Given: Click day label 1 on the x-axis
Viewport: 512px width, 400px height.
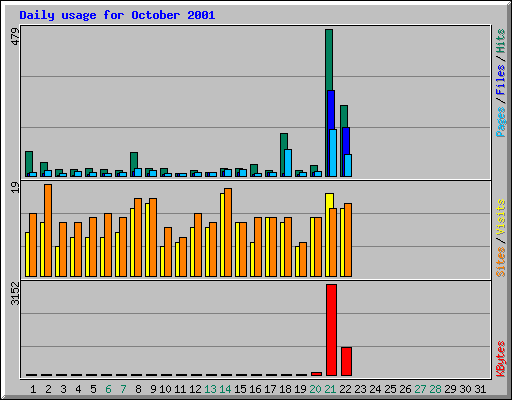Looking at the screenshot, I should tap(33, 389).
